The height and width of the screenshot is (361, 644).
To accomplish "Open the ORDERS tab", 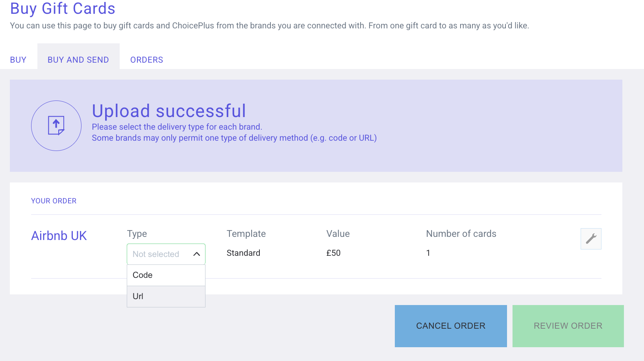I will (146, 60).
